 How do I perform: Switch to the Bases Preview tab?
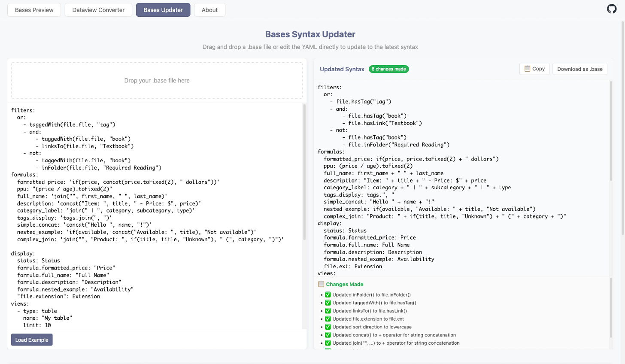point(34,10)
